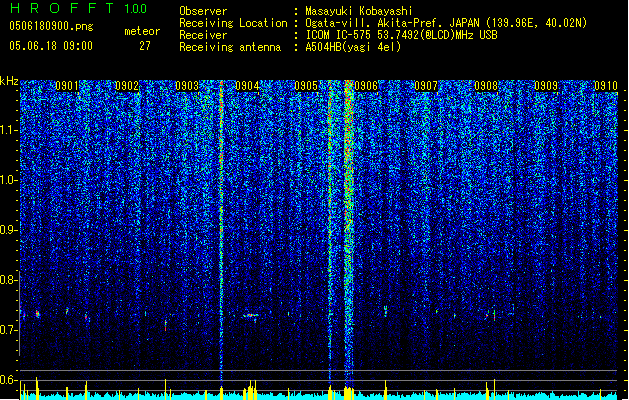Click the 0906 time marker

click(366, 86)
